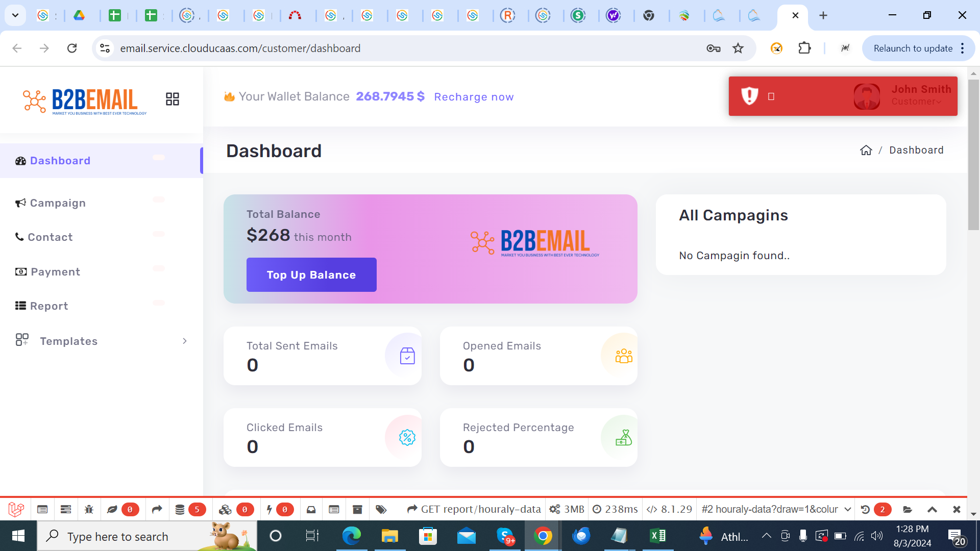Click the Laravel debugbar logo icon
This screenshot has width=980, height=551.
(x=16, y=509)
